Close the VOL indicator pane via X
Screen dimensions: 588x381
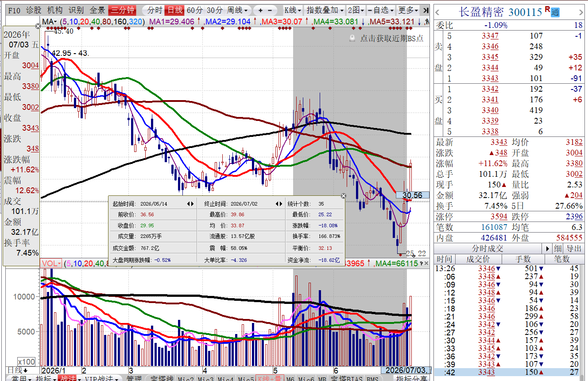click(x=427, y=263)
